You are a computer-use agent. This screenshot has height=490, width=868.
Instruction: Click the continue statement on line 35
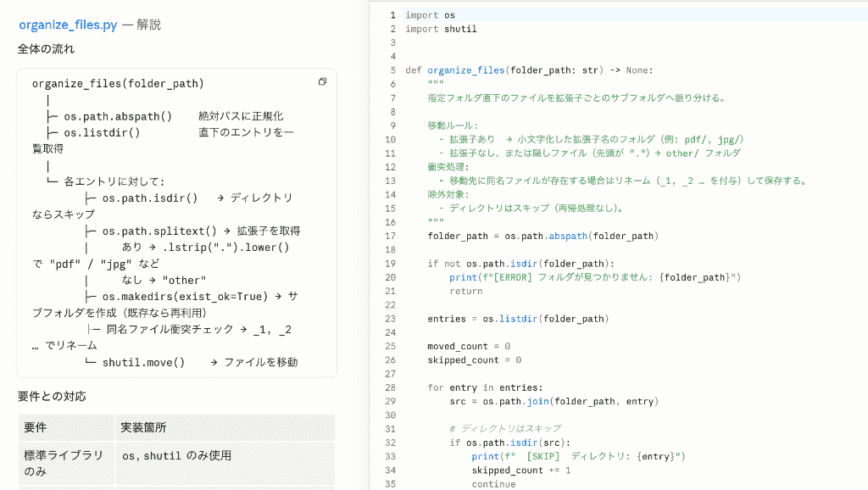coord(494,484)
